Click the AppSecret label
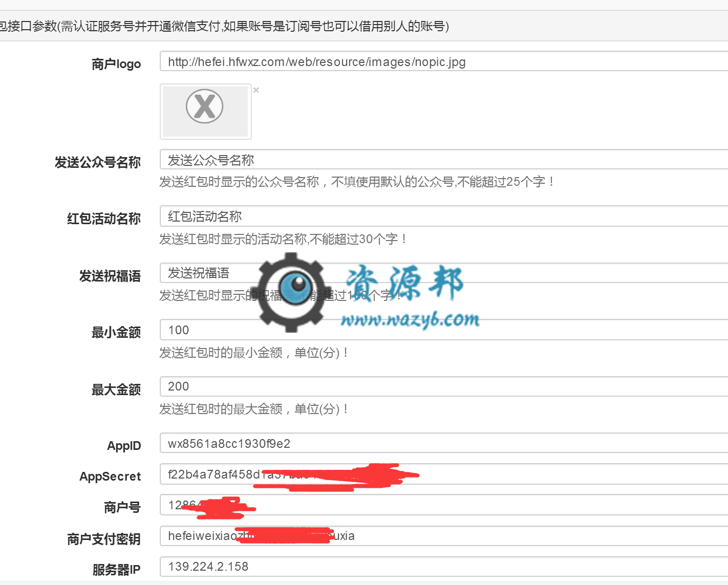This screenshot has height=585, width=728. point(110,476)
